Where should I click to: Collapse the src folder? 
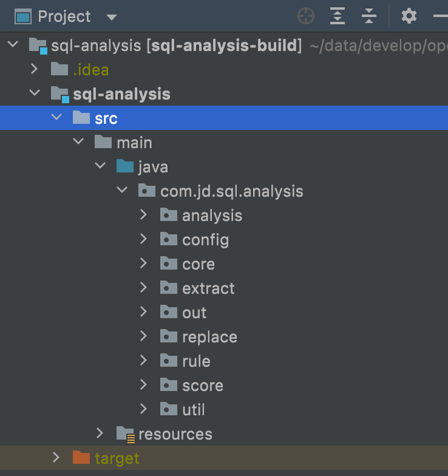(x=56, y=118)
